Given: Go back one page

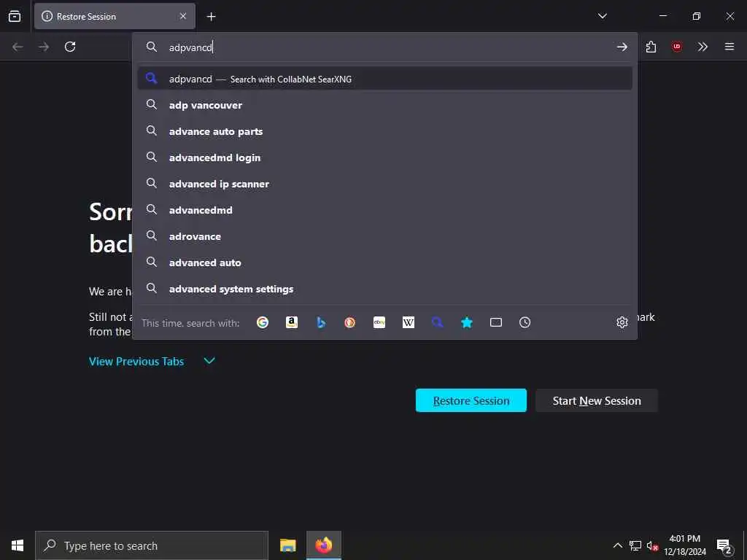Looking at the screenshot, I should [18, 47].
